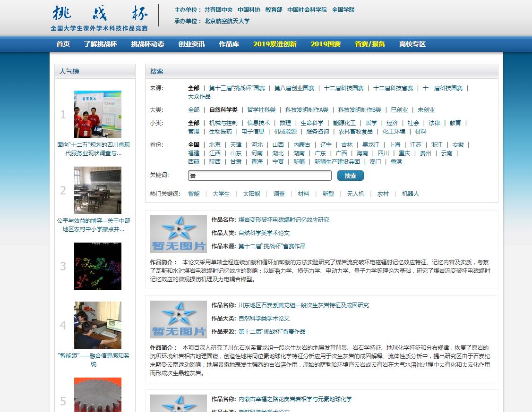Filter province by 北京
Screen dimensions: 532x412
tap(215, 145)
